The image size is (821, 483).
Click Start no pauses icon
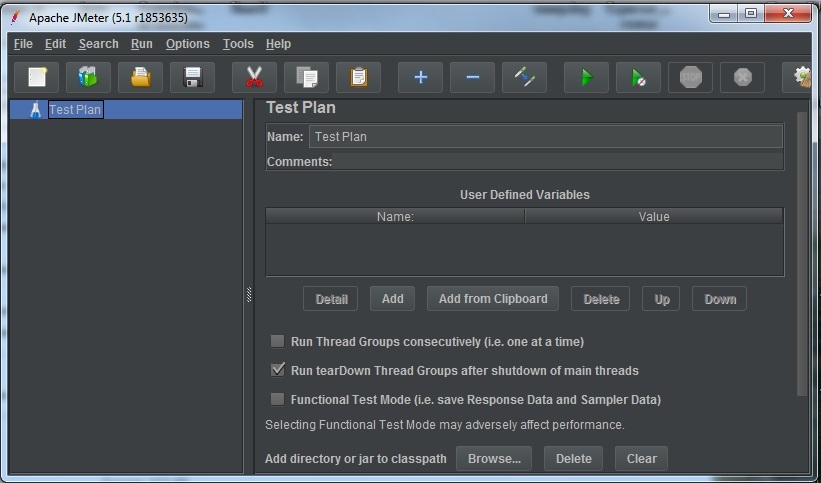(638, 78)
